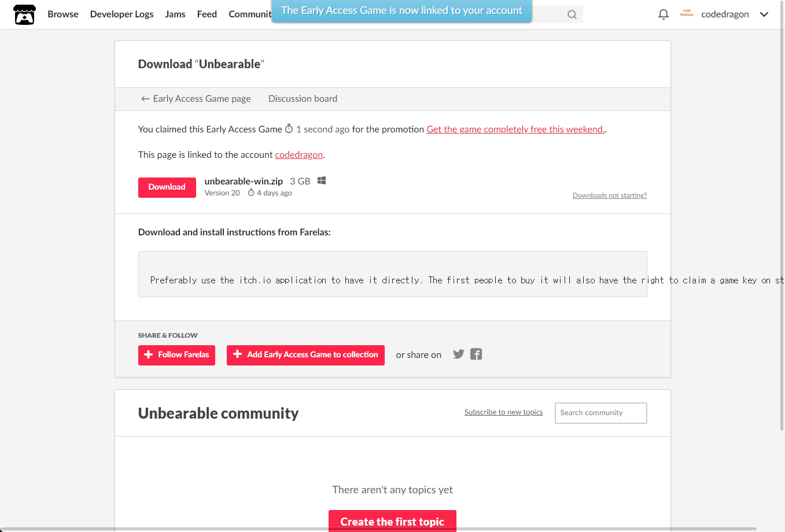Go to Developer Logs
This screenshot has height=532, width=785.
(122, 14)
